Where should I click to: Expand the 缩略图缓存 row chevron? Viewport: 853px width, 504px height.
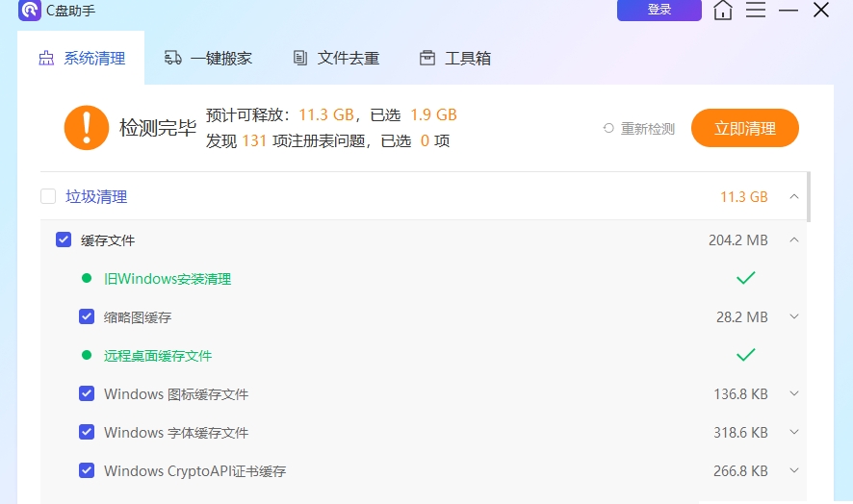click(794, 316)
